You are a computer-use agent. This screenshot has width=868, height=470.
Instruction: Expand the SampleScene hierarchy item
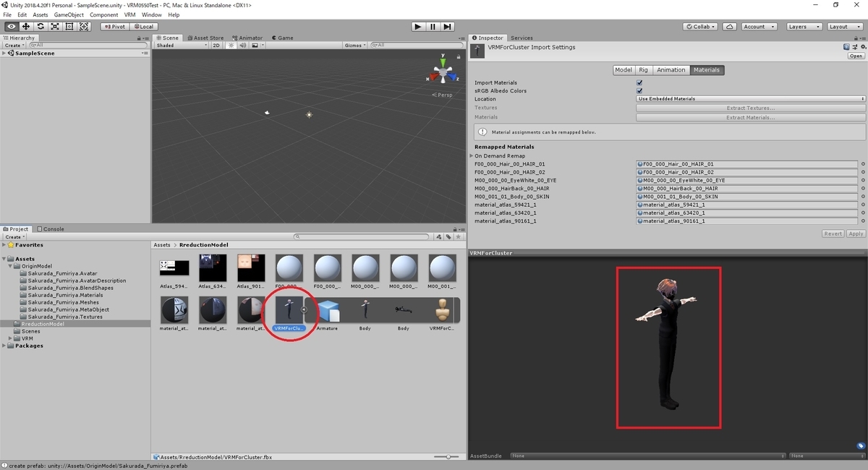click(4, 54)
